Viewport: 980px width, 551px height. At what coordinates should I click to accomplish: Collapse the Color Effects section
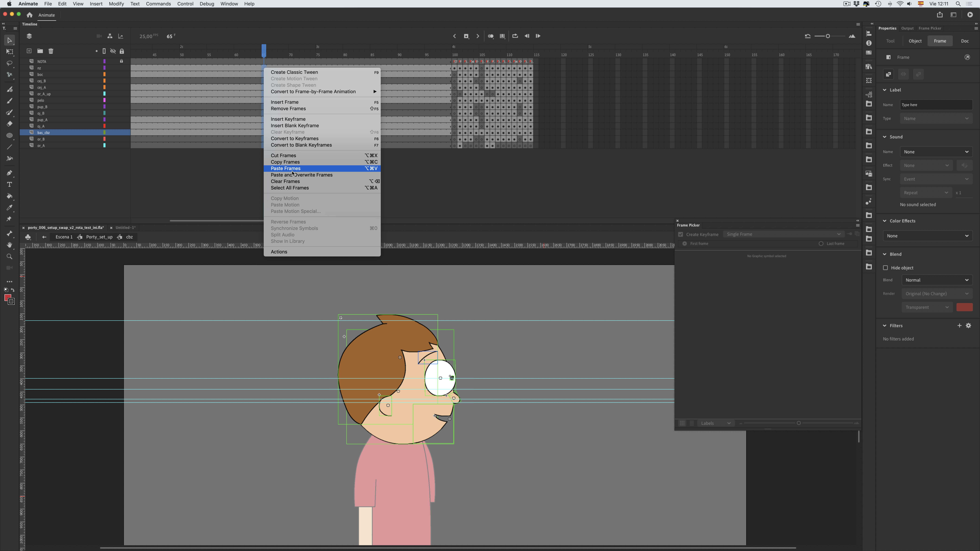[885, 221]
